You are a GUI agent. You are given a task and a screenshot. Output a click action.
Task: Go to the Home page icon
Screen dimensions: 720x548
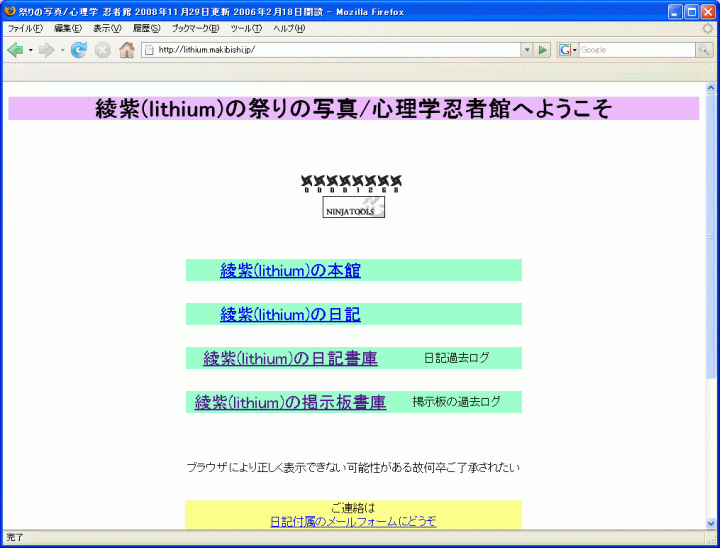126,50
